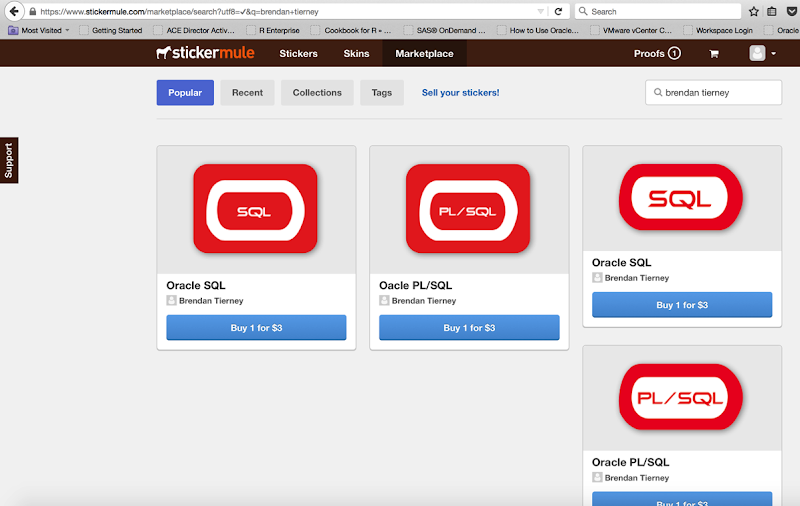Select the Popular tab
Screen dimensions: 800x506
(x=185, y=93)
